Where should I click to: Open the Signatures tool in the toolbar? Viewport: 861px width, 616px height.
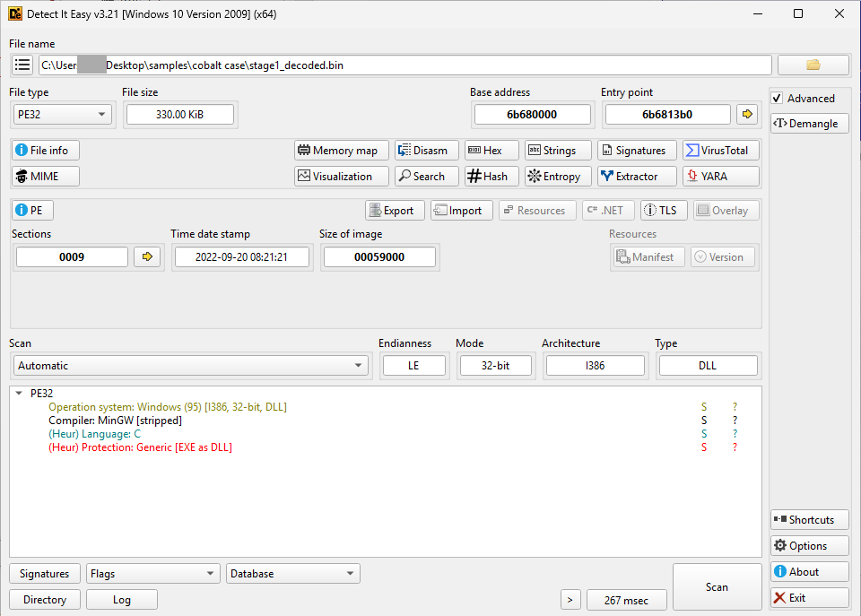pyautogui.click(x=637, y=151)
